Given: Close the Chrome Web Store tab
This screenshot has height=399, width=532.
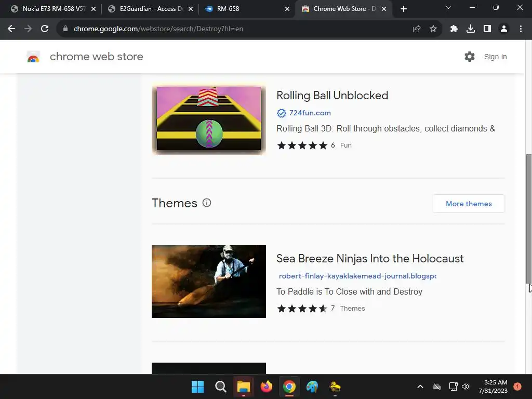Looking at the screenshot, I should 384,9.
